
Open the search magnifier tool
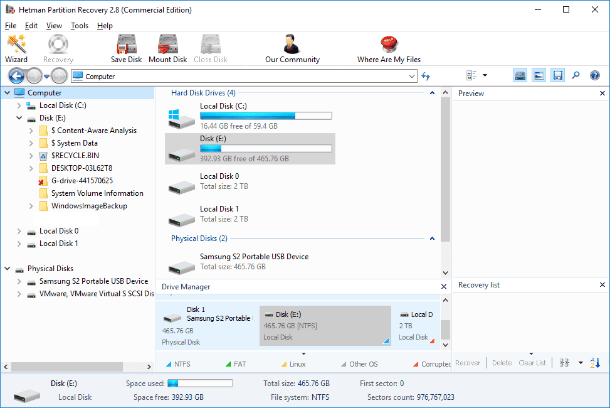click(x=576, y=75)
